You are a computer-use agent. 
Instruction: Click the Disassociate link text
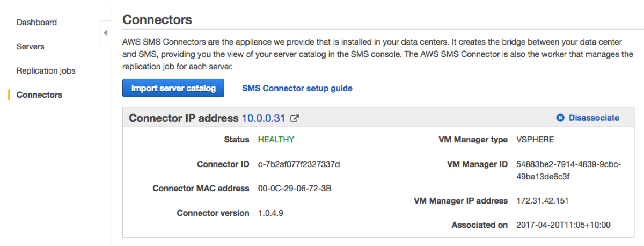coord(594,118)
